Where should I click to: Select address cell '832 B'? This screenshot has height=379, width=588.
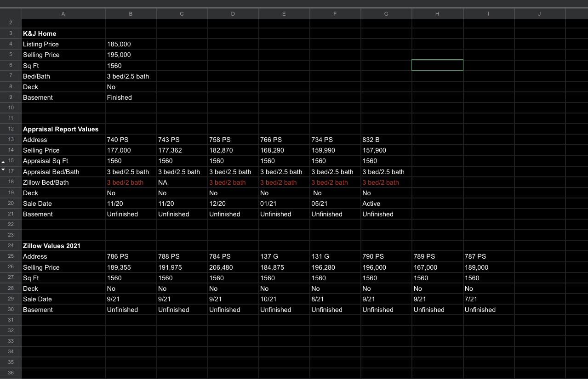386,140
